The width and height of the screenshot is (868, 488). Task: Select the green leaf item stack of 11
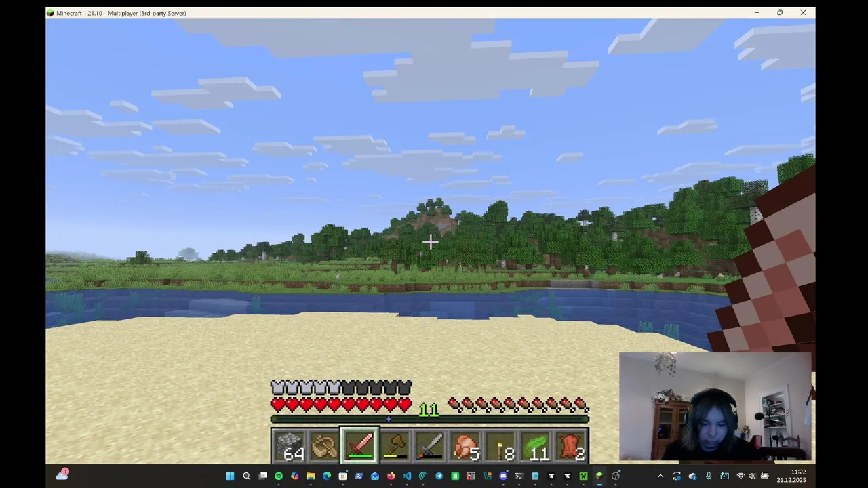point(536,446)
